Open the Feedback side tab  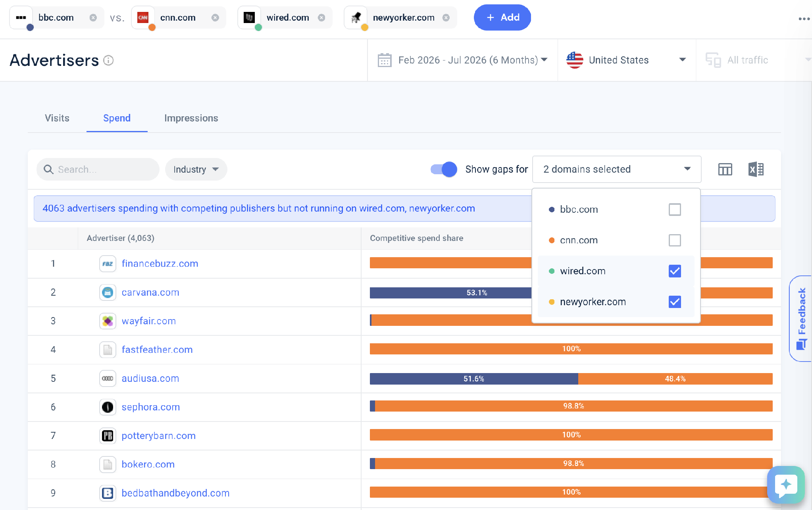click(x=801, y=318)
